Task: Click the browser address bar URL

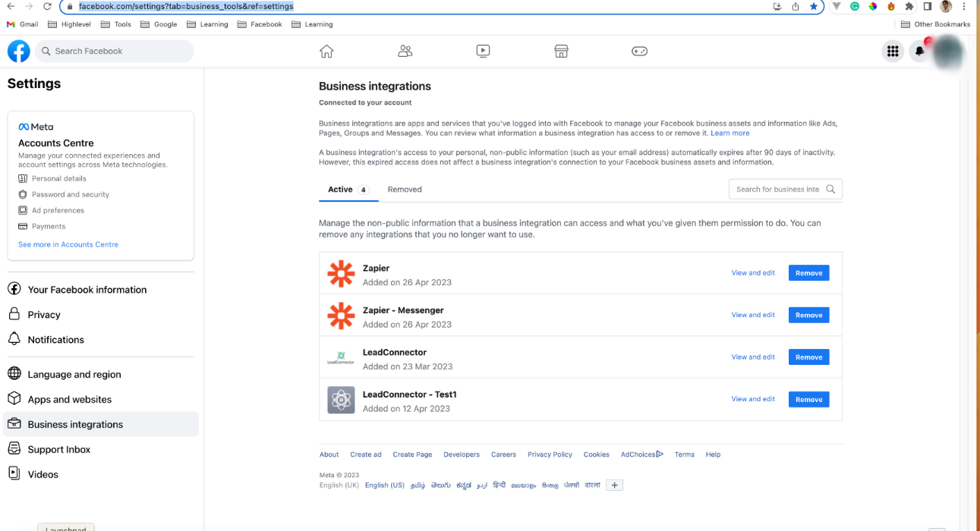Action: click(x=186, y=6)
